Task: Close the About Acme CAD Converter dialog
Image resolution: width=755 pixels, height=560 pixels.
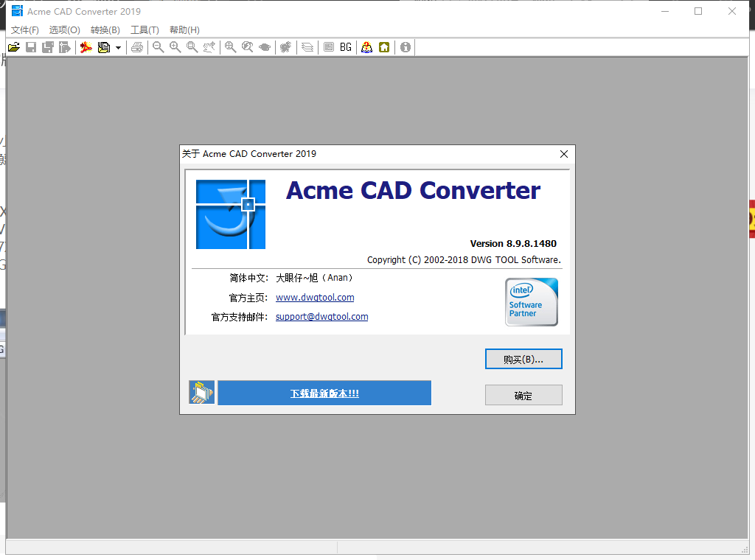Action: [564, 154]
